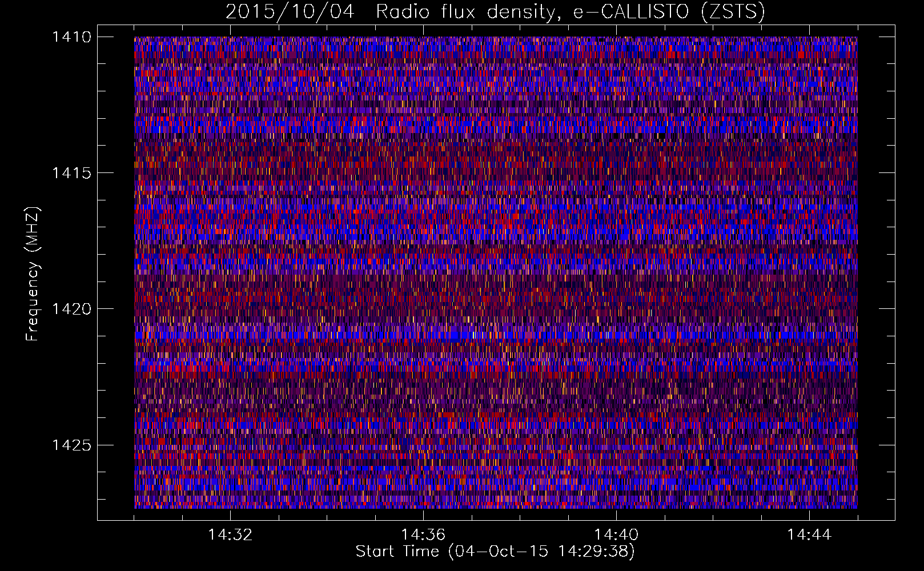Screen dimensions: 924x571
Task: Click the 14:32 time tick label
Action: [230, 535]
